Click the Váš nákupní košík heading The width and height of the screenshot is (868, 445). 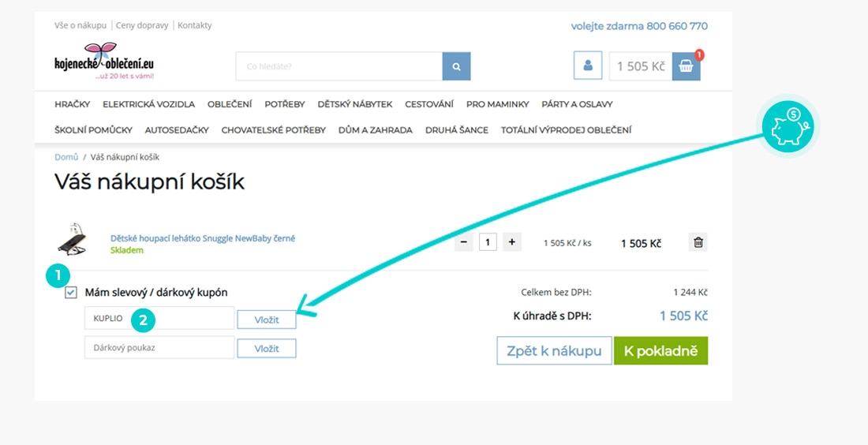pyautogui.click(x=149, y=182)
